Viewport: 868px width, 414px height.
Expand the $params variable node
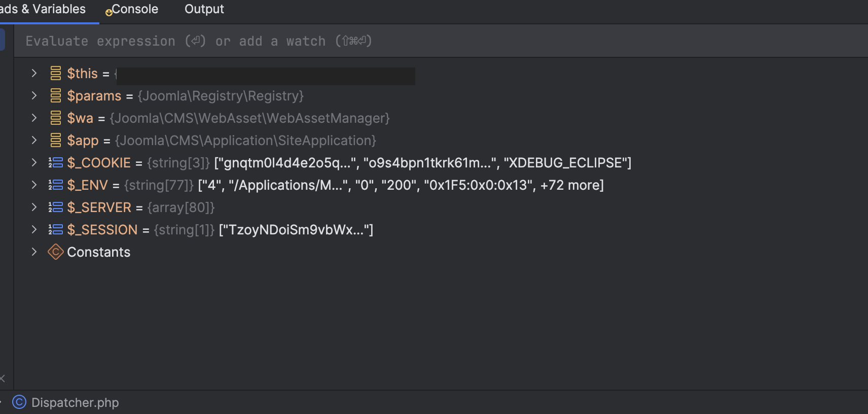click(34, 95)
